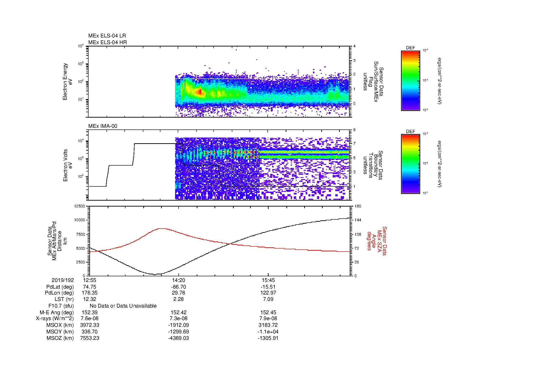Click the 'Boundary' right axis label

coord(375,166)
